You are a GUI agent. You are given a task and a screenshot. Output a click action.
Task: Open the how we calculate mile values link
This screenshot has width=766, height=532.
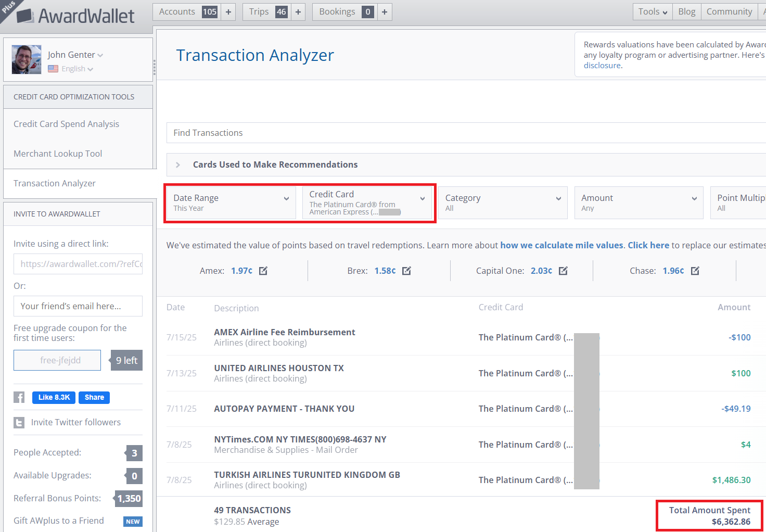(561, 245)
